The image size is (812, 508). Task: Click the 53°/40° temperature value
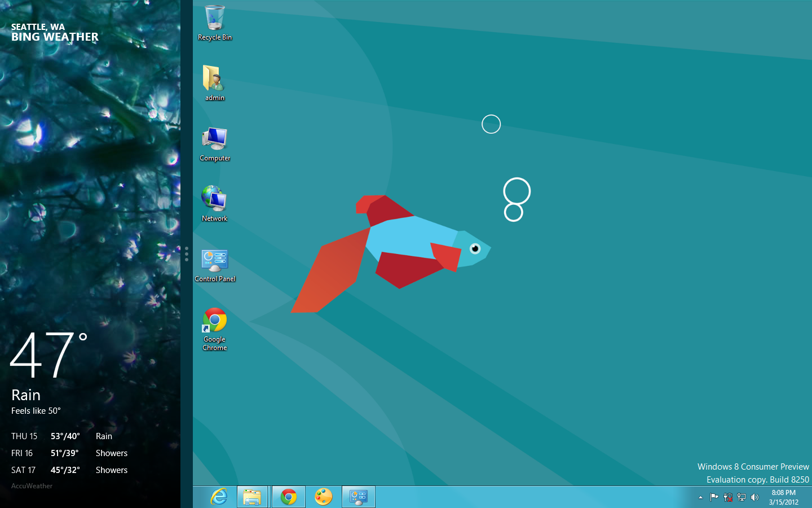[65, 436]
